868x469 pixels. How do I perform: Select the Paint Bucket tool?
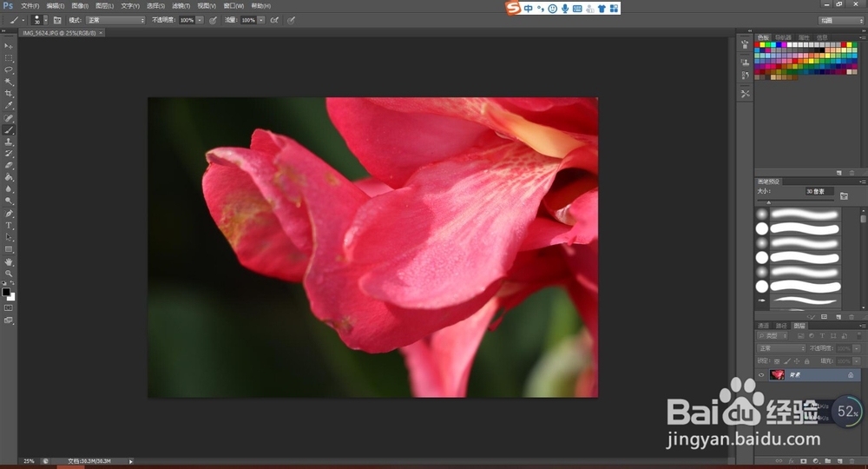click(9, 177)
